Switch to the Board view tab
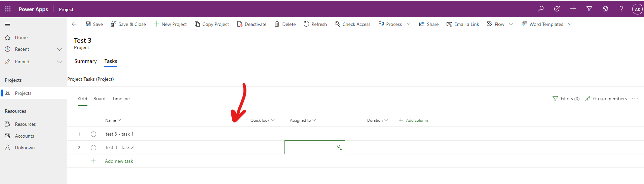The width and height of the screenshot is (644, 184). [x=100, y=99]
